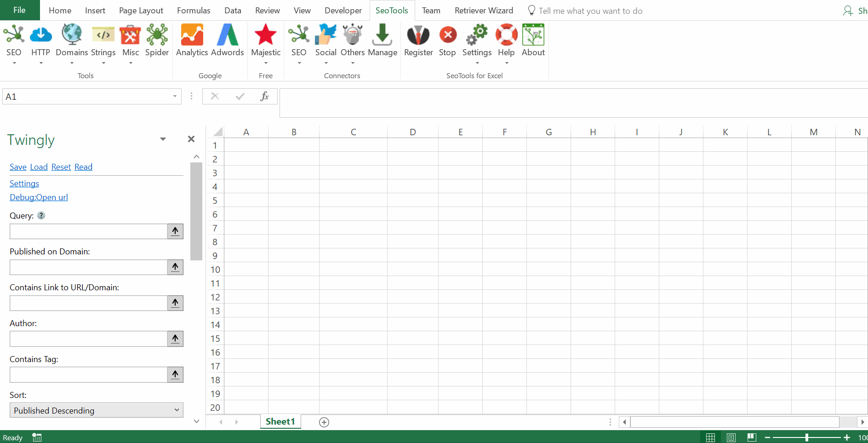Open the Majestic star tool
Viewport: 868px width, 443px height.
(x=266, y=44)
